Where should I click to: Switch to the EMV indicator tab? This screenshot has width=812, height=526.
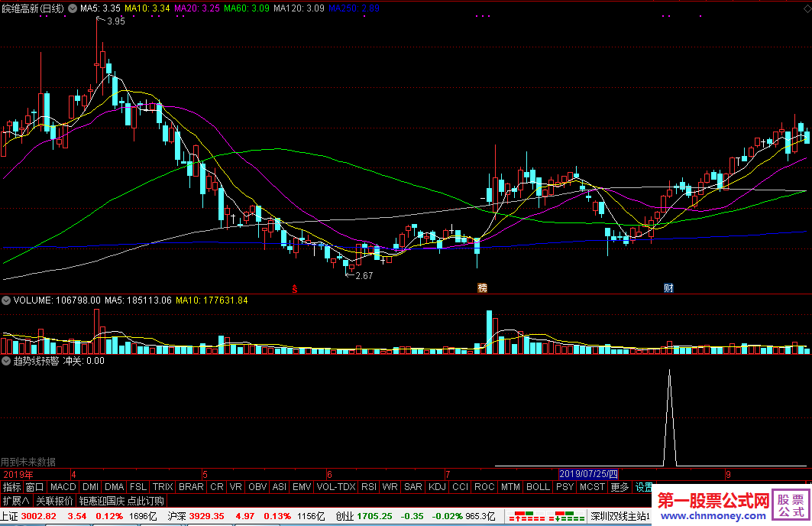(302, 487)
